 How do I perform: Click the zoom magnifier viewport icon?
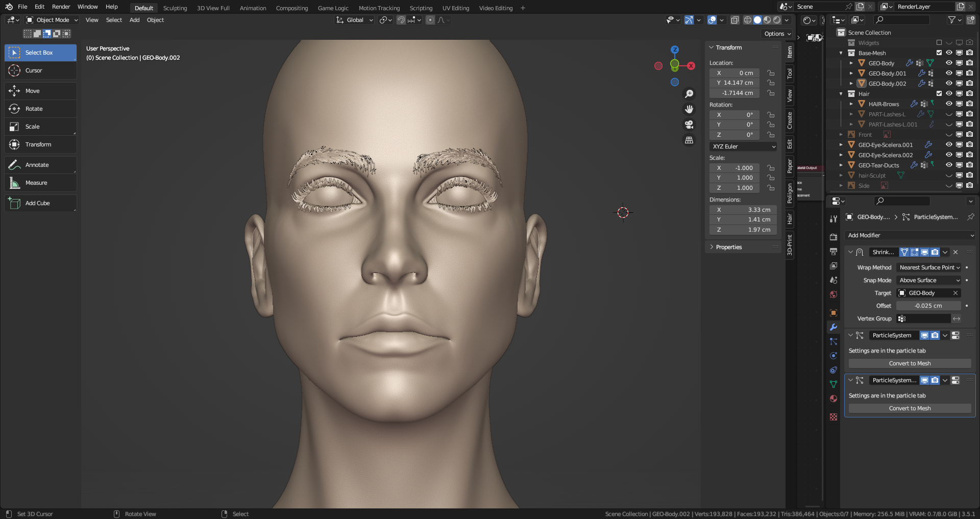(x=689, y=94)
